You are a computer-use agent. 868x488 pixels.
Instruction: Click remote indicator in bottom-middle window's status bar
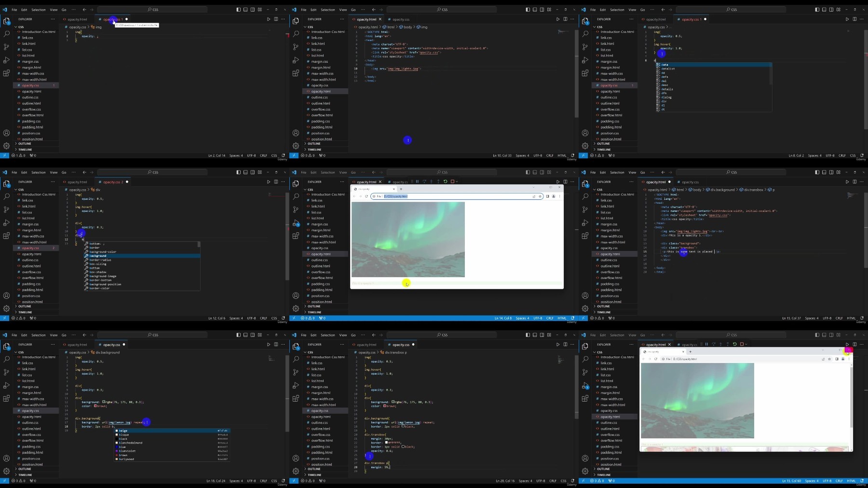coord(294,481)
